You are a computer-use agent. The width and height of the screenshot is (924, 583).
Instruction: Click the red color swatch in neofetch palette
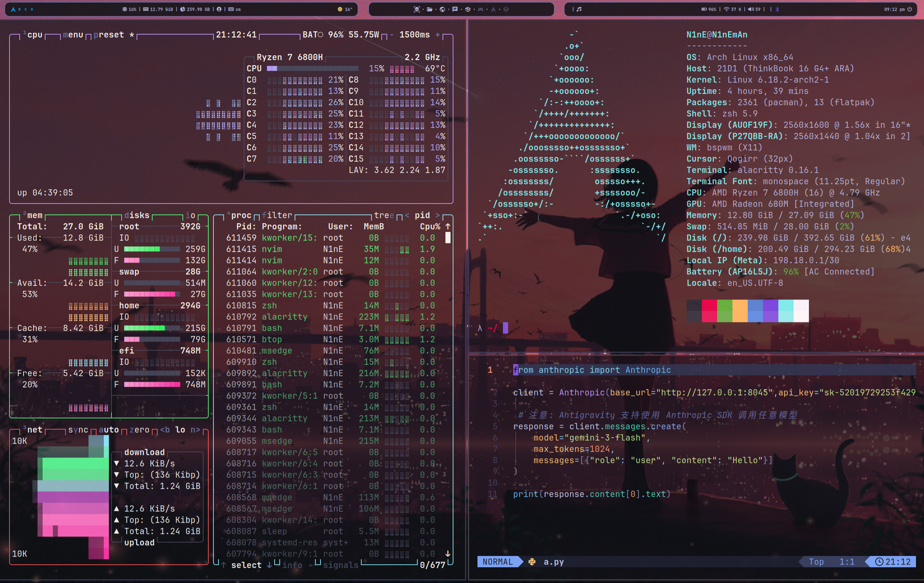click(709, 311)
